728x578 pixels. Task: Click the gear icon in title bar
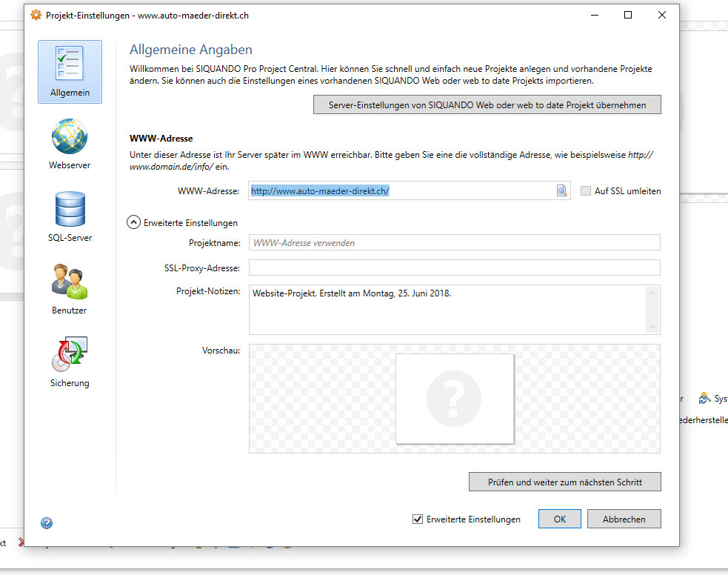pyautogui.click(x=36, y=15)
